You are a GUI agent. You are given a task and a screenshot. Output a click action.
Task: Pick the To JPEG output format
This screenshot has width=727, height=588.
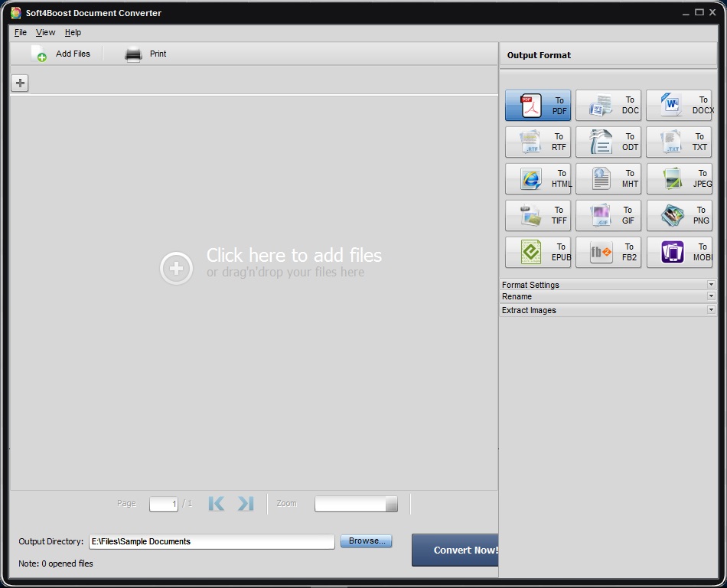(679, 178)
